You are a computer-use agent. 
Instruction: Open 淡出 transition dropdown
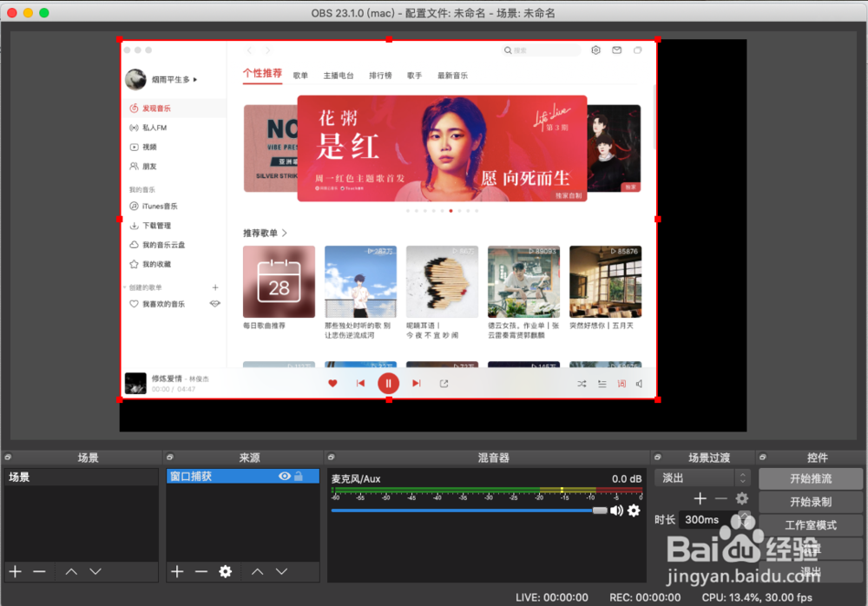point(702,478)
